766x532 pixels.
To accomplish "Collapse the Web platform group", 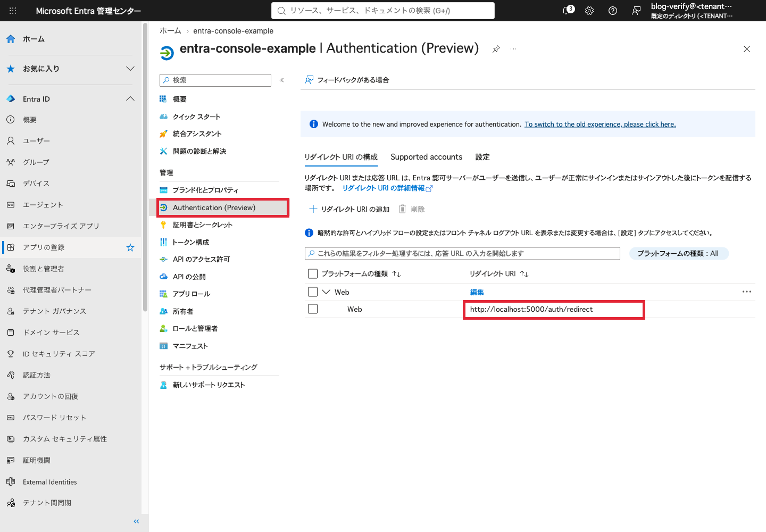I will (x=326, y=292).
